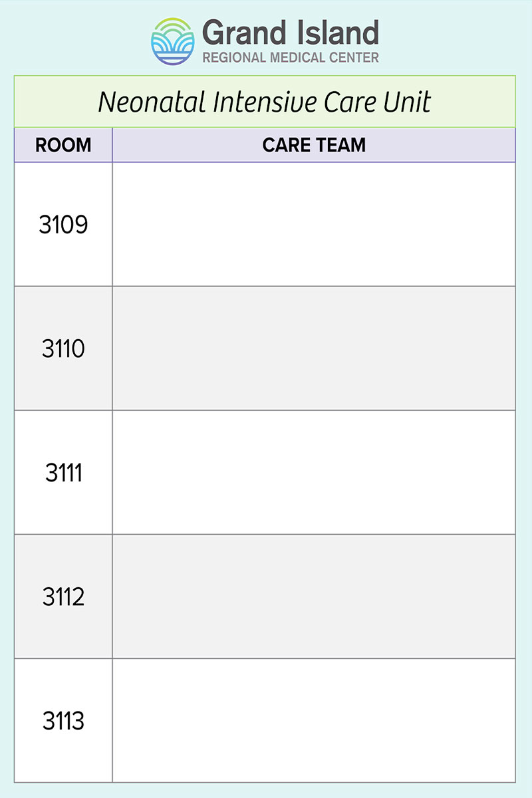Choose room number 3112
The image size is (532, 798).
(x=63, y=597)
